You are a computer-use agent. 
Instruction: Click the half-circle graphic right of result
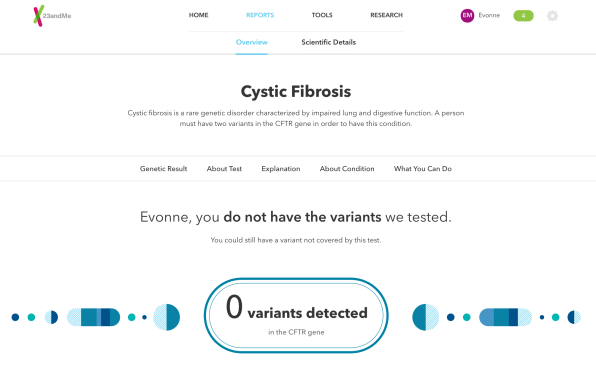(x=426, y=317)
